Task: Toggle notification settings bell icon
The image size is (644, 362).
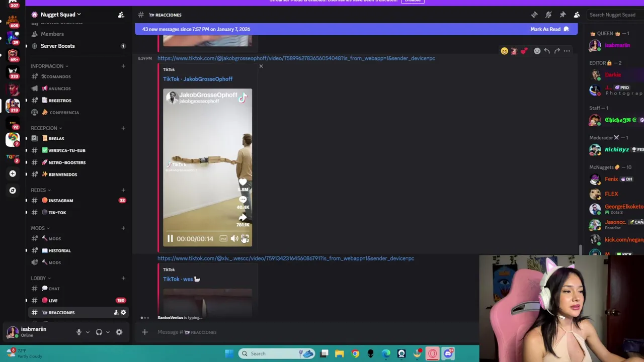Action: pyautogui.click(x=548, y=15)
